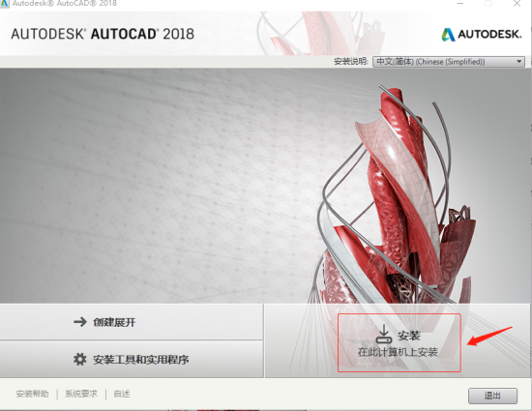Click the 安装说明 label
532x411 pixels.
[351, 61]
